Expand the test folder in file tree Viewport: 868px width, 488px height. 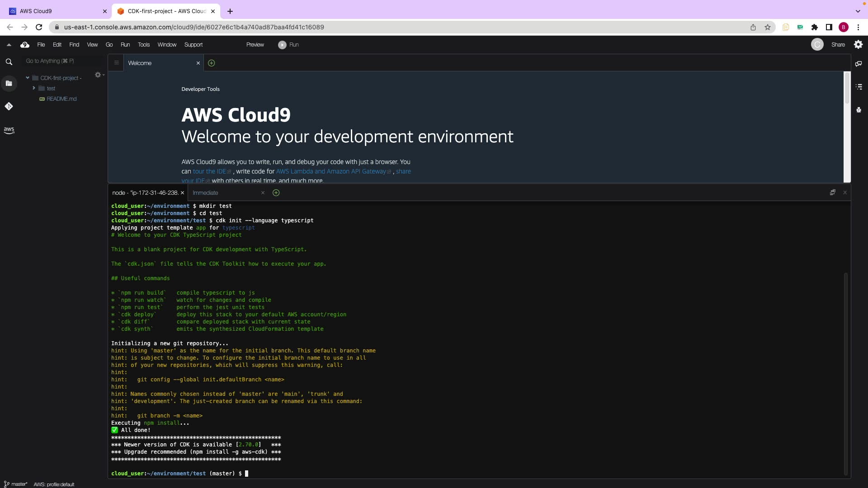[x=34, y=88]
